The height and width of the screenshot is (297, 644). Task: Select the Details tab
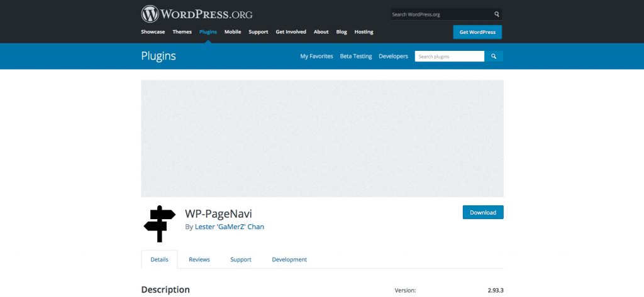[159, 259]
